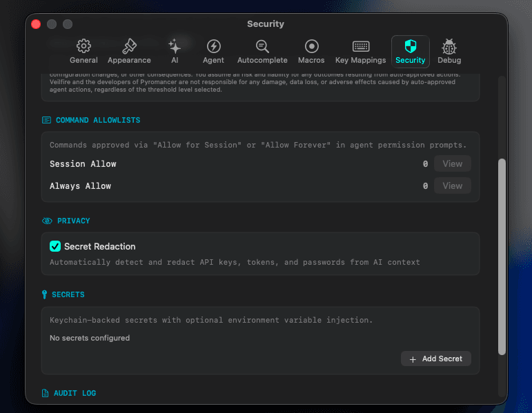Select the Security shield tab
Viewport: 532px width, 413px height.
[x=410, y=52]
